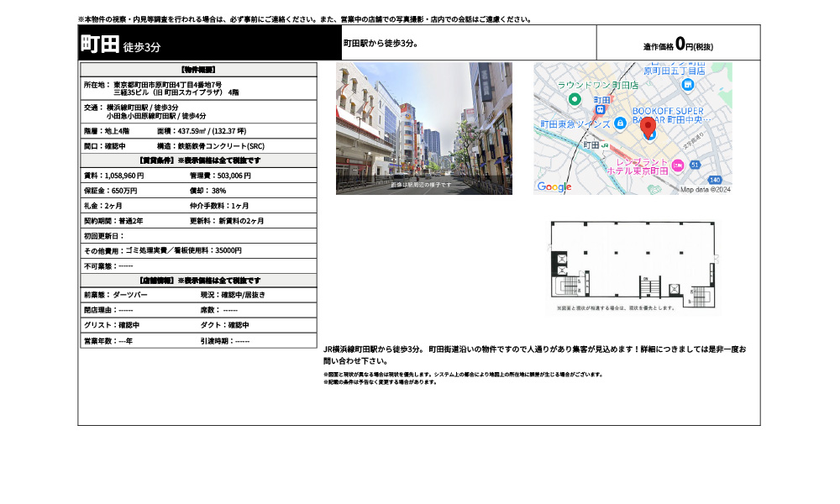Click the BOOKOFF SUPER BAZAAR store icon

coord(650,135)
